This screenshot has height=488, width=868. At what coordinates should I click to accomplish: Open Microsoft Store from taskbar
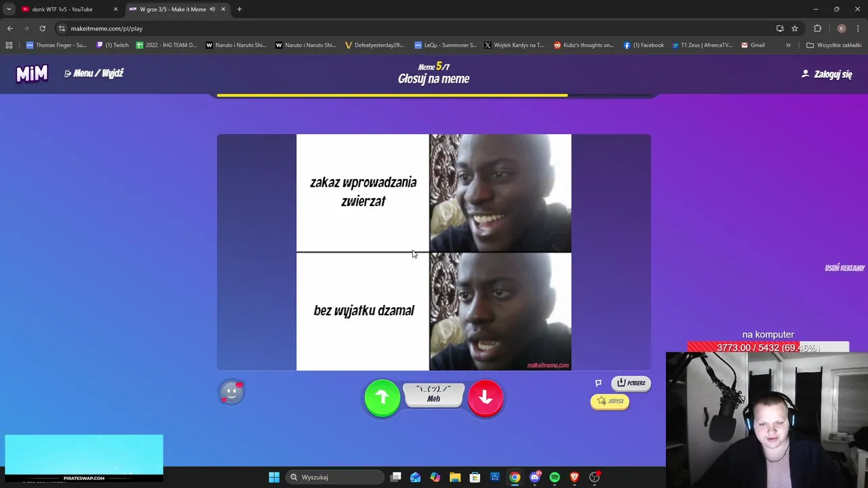click(x=475, y=477)
